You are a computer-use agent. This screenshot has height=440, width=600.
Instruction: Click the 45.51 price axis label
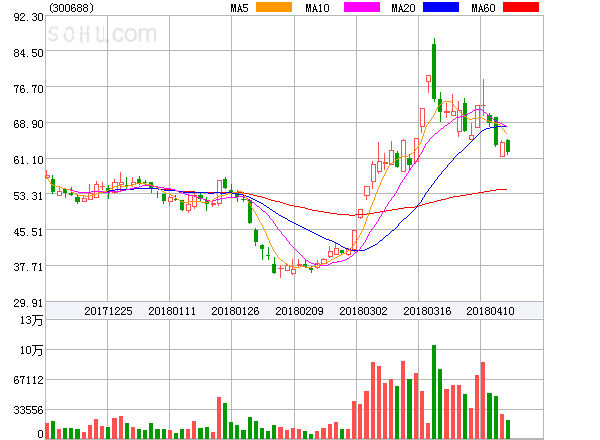coord(28,232)
